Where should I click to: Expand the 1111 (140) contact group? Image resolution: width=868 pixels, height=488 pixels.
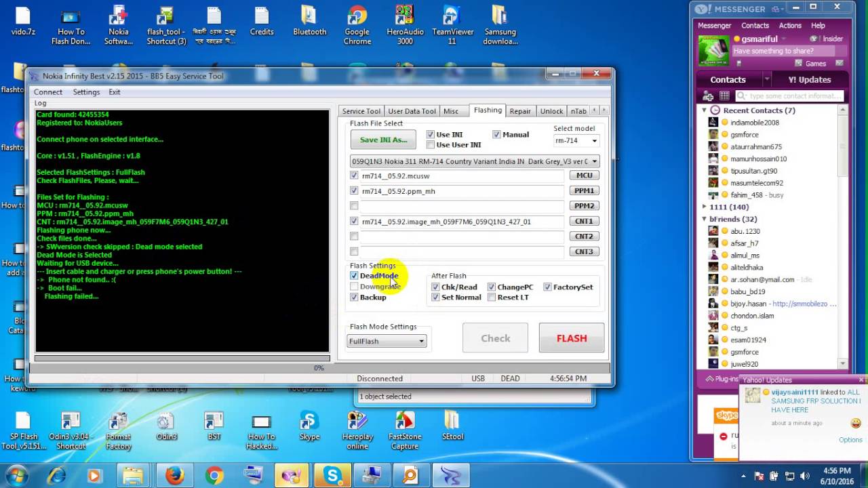tap(704, 207)
